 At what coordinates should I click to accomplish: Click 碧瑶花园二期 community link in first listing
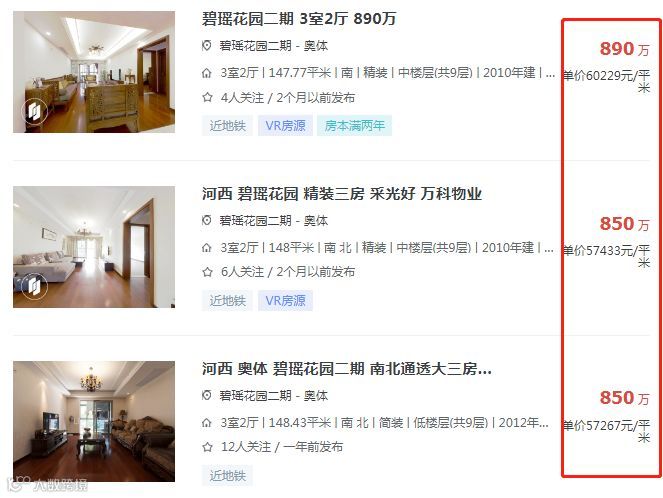tap(255, 46)
